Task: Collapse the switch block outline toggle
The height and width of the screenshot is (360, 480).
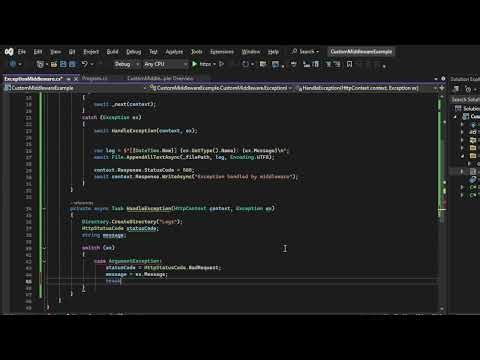Action: tap(44, 248)
